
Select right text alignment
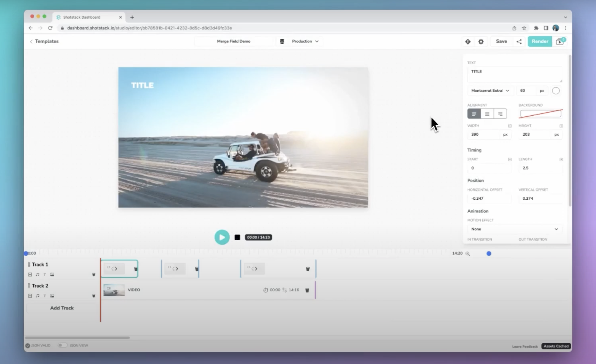point(500,114)
